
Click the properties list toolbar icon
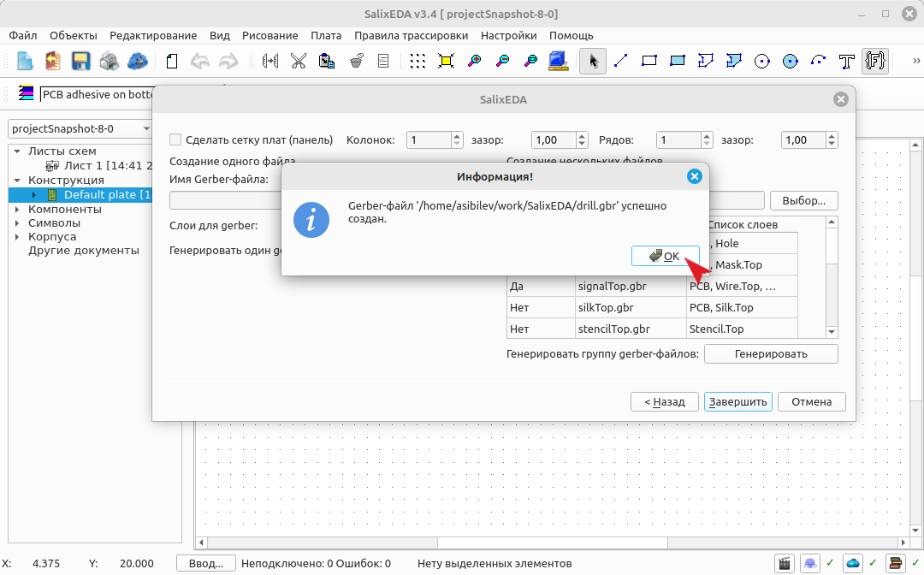click(383, 61)
